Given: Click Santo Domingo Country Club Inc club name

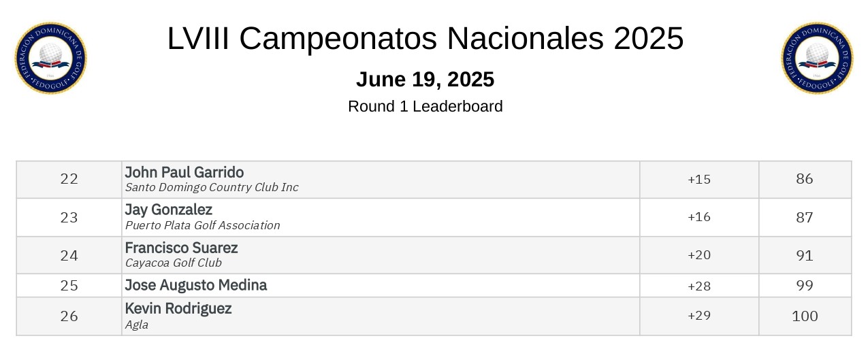Looking at the screenshot, I should tap(212, 188).
